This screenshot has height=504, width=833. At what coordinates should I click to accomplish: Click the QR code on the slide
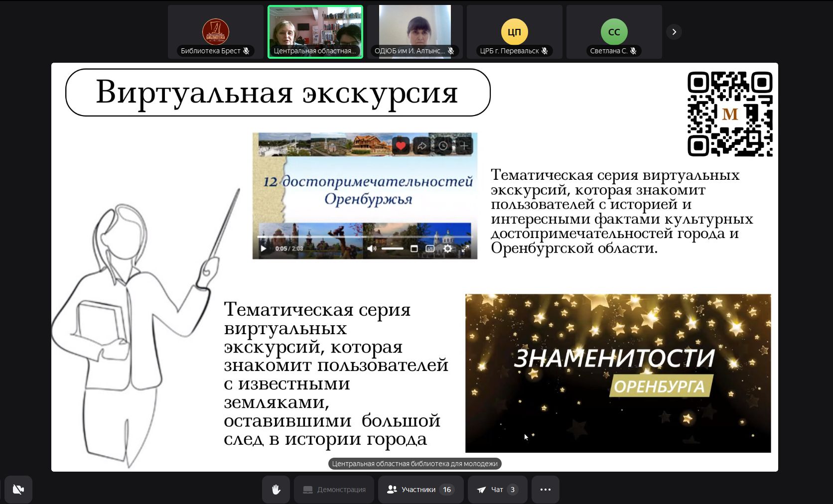[729, 114]
